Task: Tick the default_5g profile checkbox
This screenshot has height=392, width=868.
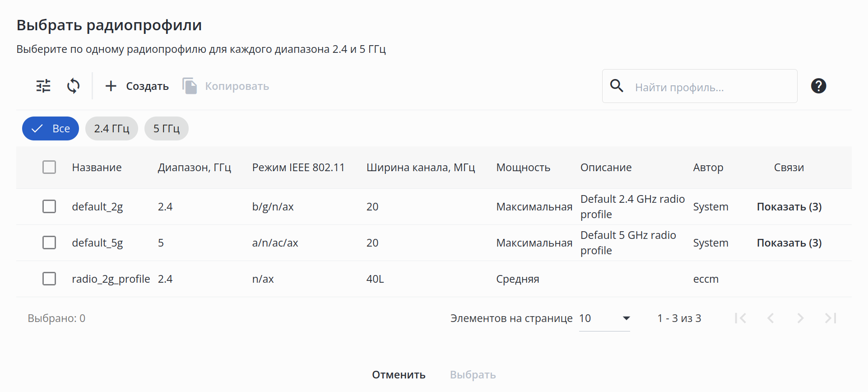Action: click(49, 243)
